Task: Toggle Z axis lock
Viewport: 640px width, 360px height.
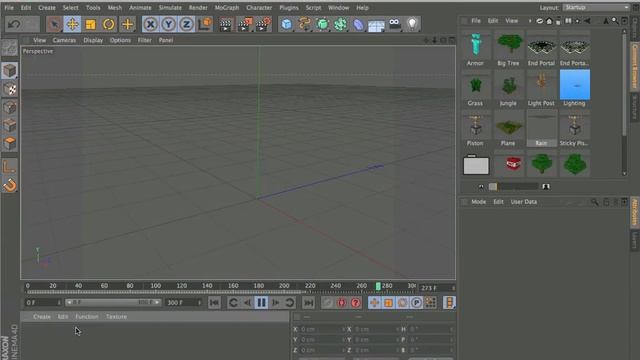Action: pos(187,24)
